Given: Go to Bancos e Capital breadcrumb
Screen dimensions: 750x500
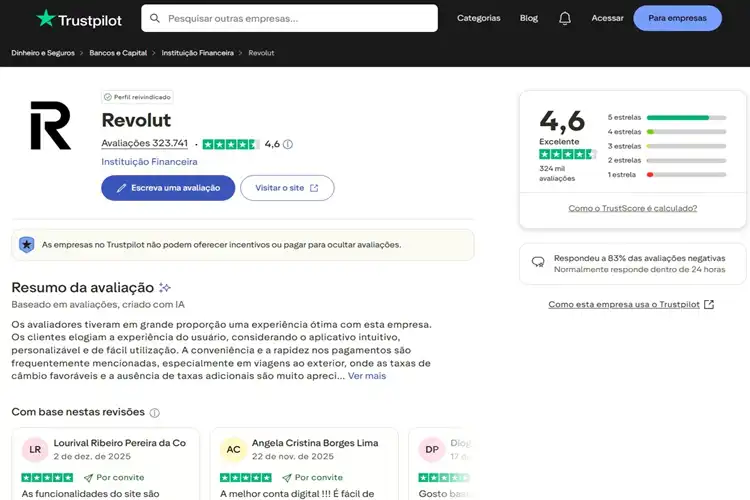Looking at the screenshot, I should [x=118, y=53].
